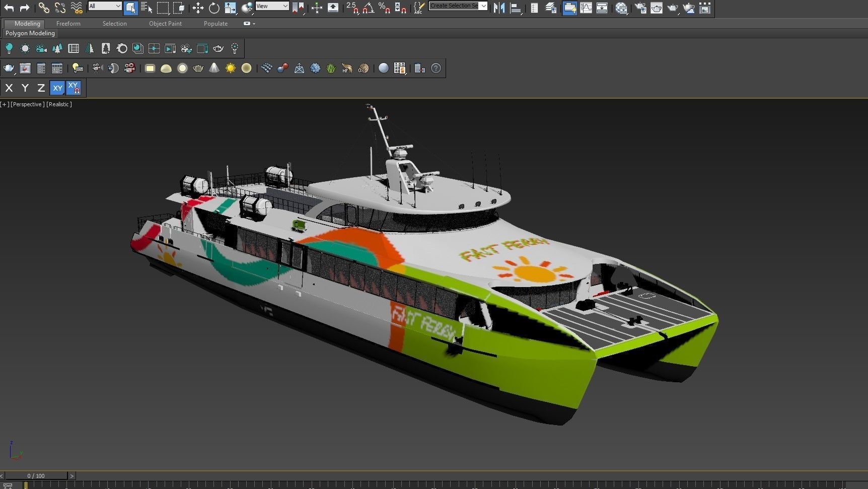Toggle the 2.5D Snaps button
Screen dimensions: 868x489
[352, 8]
